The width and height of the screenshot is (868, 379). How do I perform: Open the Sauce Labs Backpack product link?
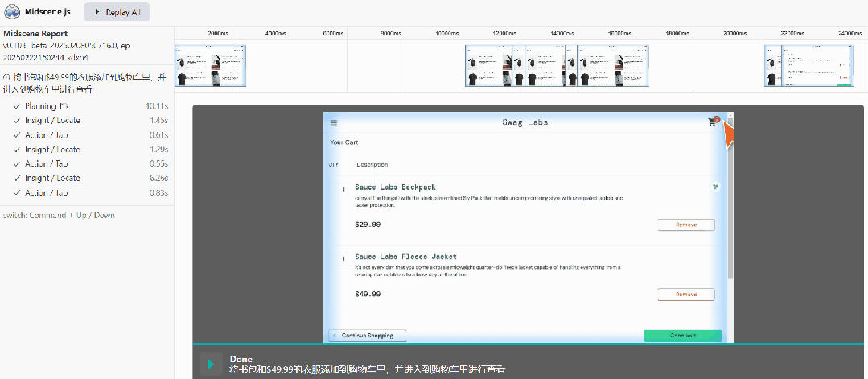pyautogui.click(x=395, y=187)
